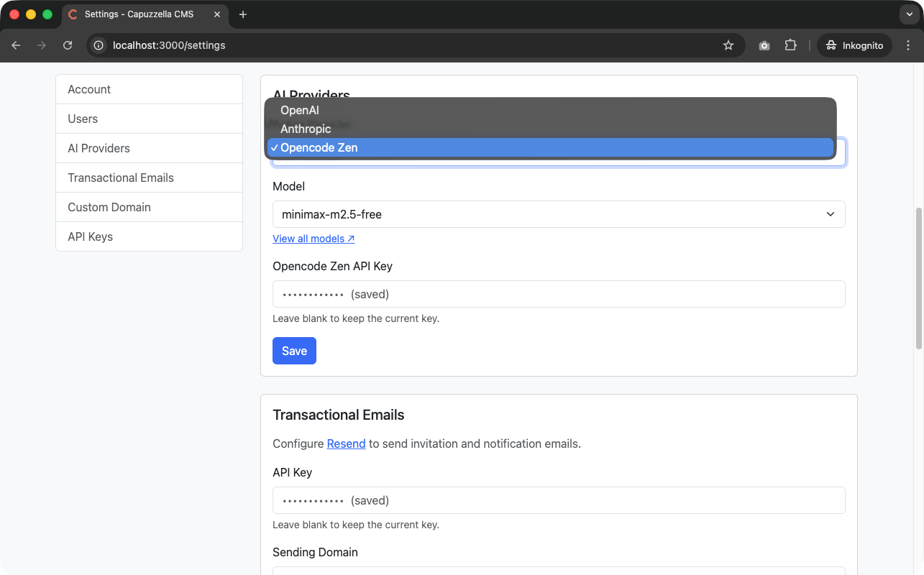Image resolution: width=924 pixels, height=575 pixels.
Task: Close the Settings - Capuzzella CMS tab
Action: pos(217,14)
